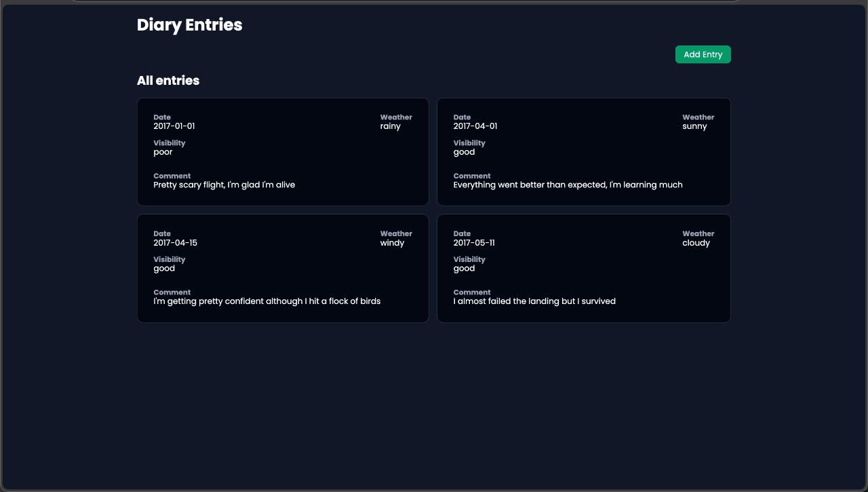Click the 2017-04-15 entry date

pos(175,243)
